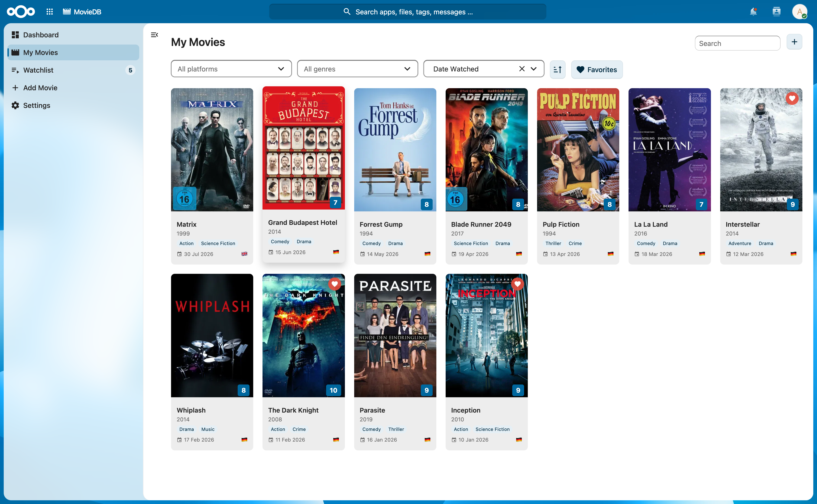Image resolution: width=817 pixels, height=504 pixels.
Task: Open the Blade Runner 2049 poster
Action: [486, 150]
